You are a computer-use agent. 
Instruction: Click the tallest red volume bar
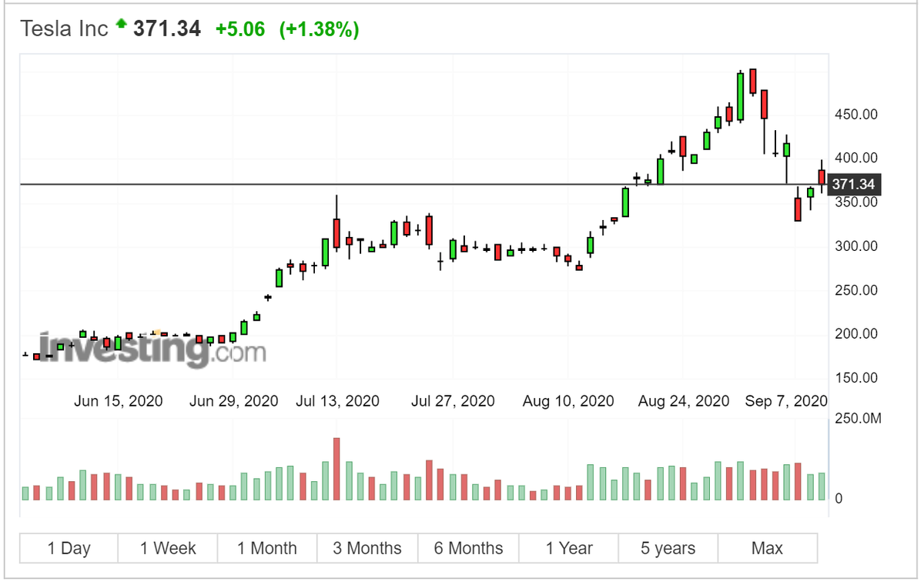coord(336,469)
